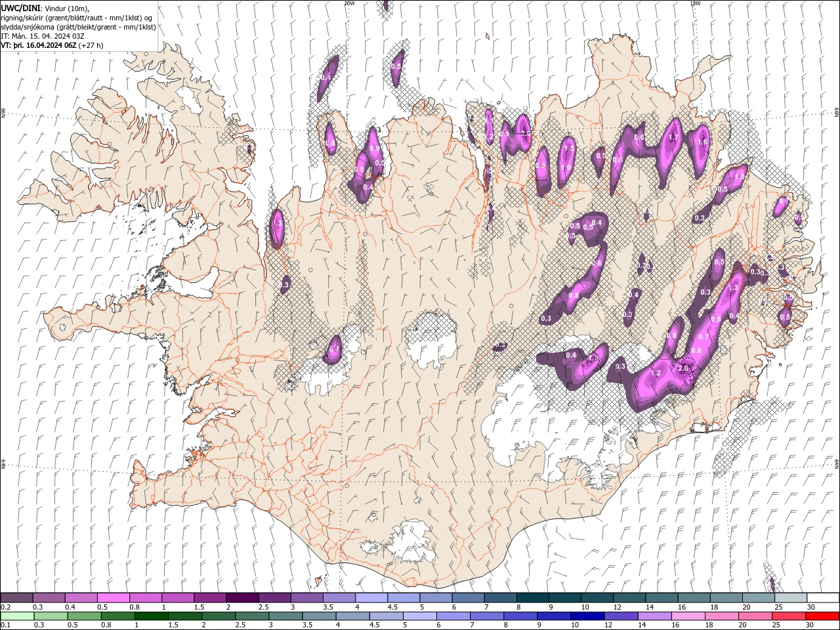Click the '1.6' precipitation value on the map
The width and height of the screenshot is (840, 630).
(x=702, y=142)
